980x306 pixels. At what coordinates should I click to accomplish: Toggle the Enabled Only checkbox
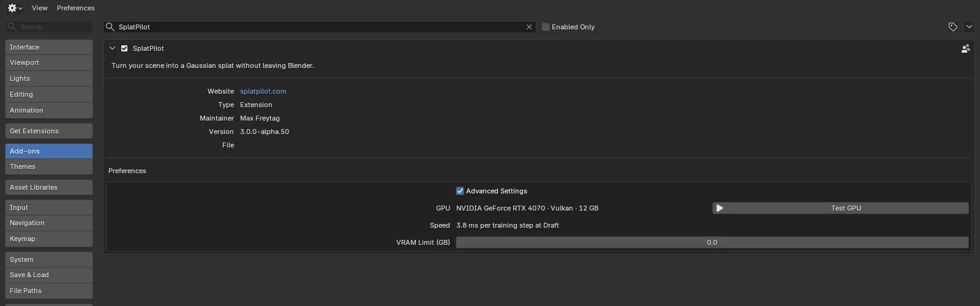pyautogui.click(x=546, y=27)
